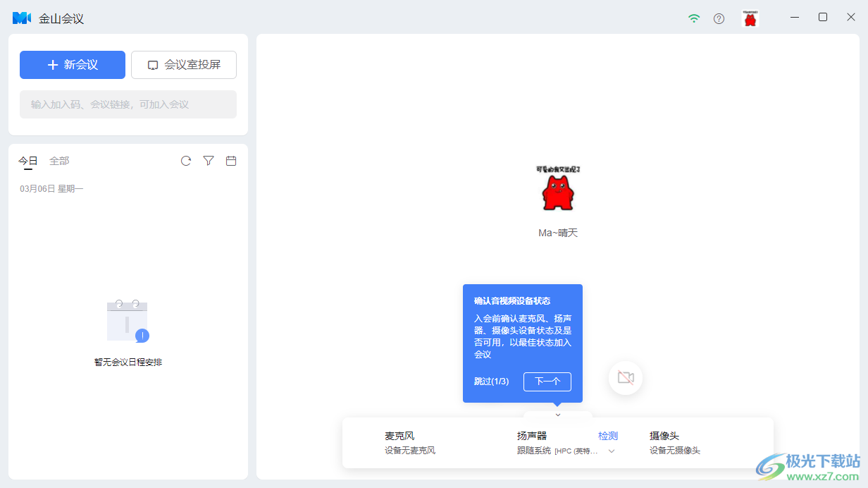Image resolution: width=868 pixels, height=488 pixels.
Task: Switch to the 全部 tab
Action: [x=59, y=161]
